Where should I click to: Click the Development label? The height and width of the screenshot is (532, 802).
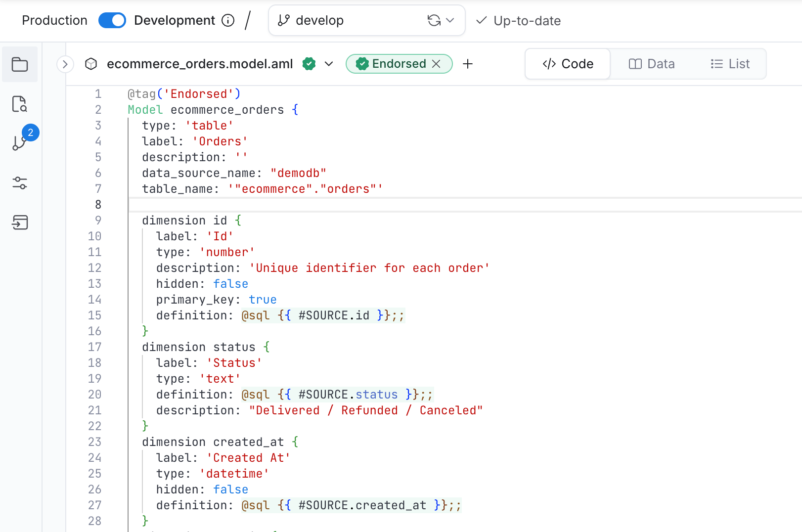(x=175, y=20)
